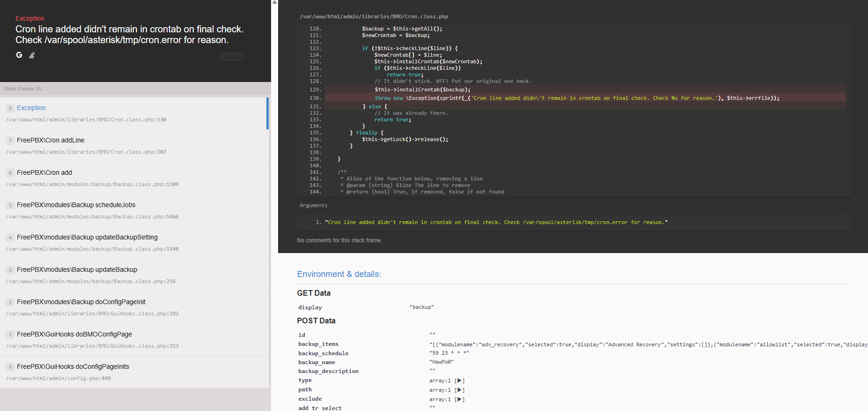Search the error on Google
The height and width of the screenshot is (411, 868).
(19, 55)
